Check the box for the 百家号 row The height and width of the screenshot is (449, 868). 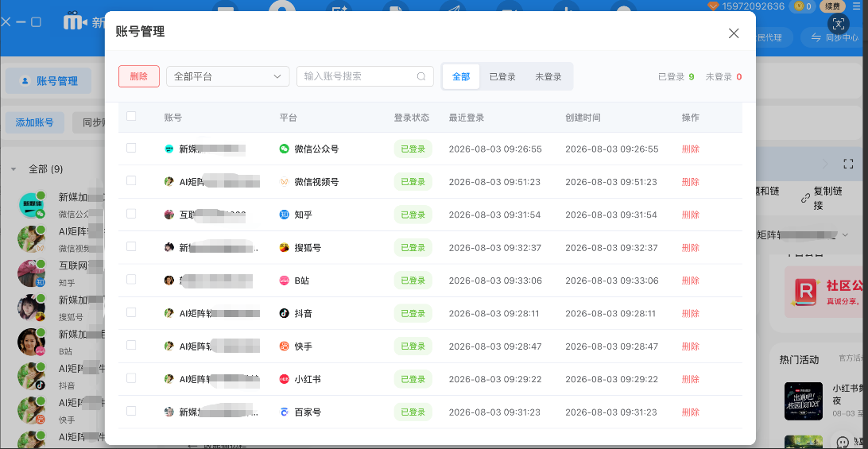tap(131, 411)
